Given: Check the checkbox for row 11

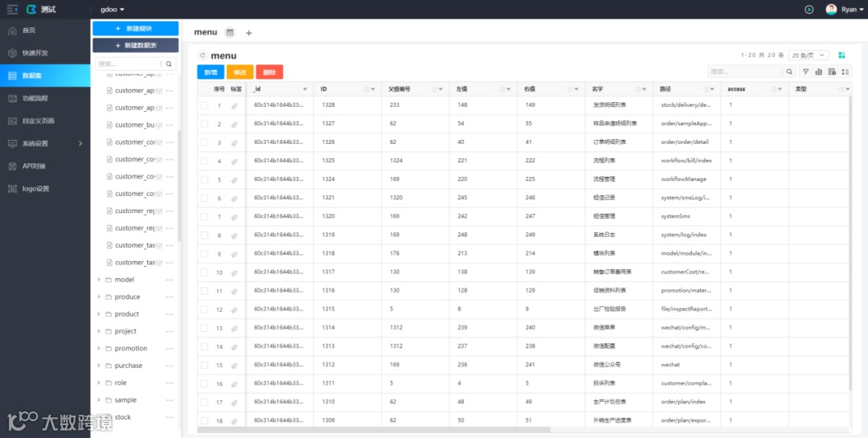Looking at the screenshot, I should [x=204, y=291].
